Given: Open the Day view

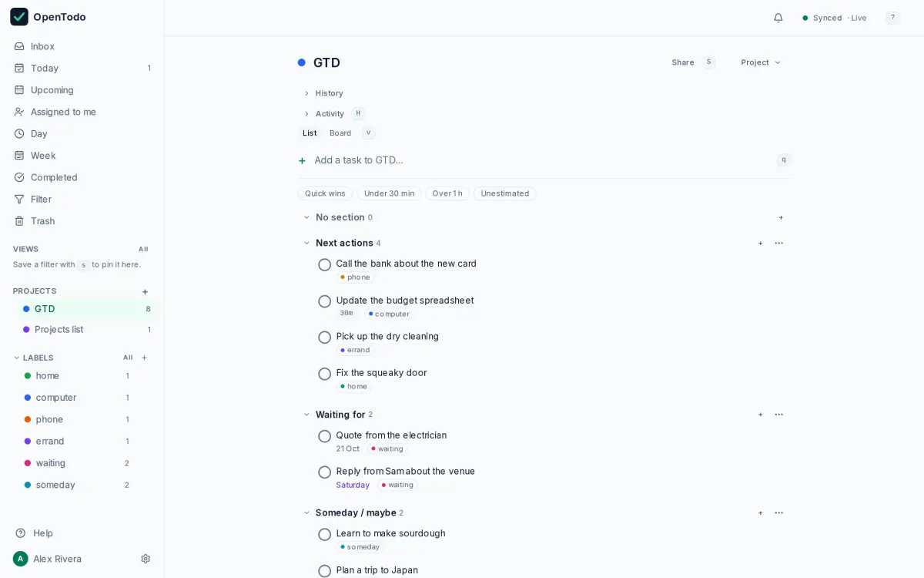Looking at the screenshot, I should (x=82, y=133).
